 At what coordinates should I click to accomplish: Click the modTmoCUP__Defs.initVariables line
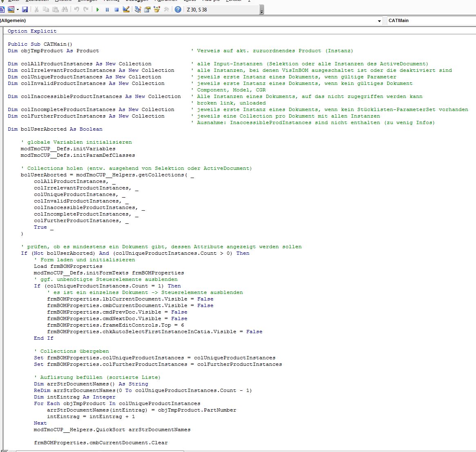pos(68,149)
